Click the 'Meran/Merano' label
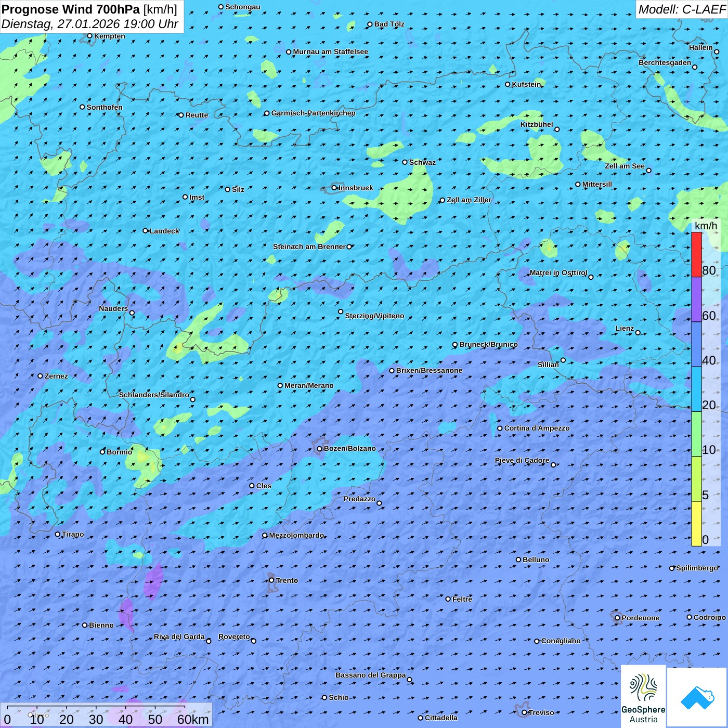728x728 pixels. 309,385
